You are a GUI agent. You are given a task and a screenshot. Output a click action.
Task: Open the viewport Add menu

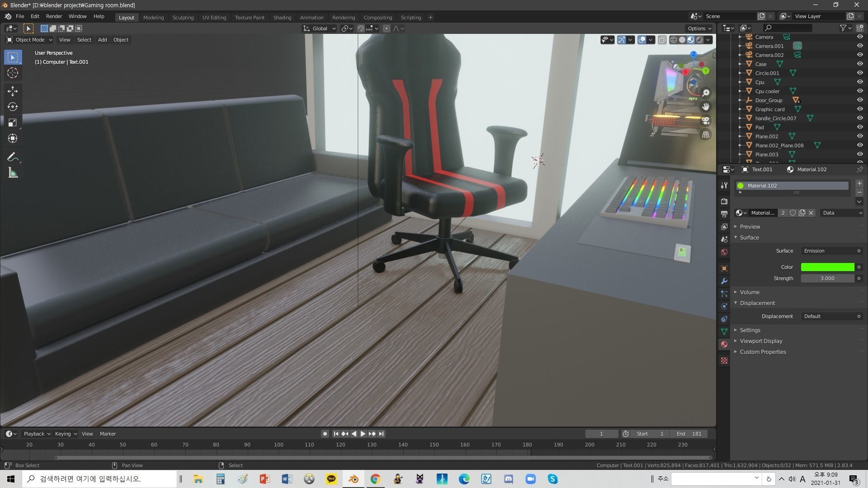click(x=103, y=40)
